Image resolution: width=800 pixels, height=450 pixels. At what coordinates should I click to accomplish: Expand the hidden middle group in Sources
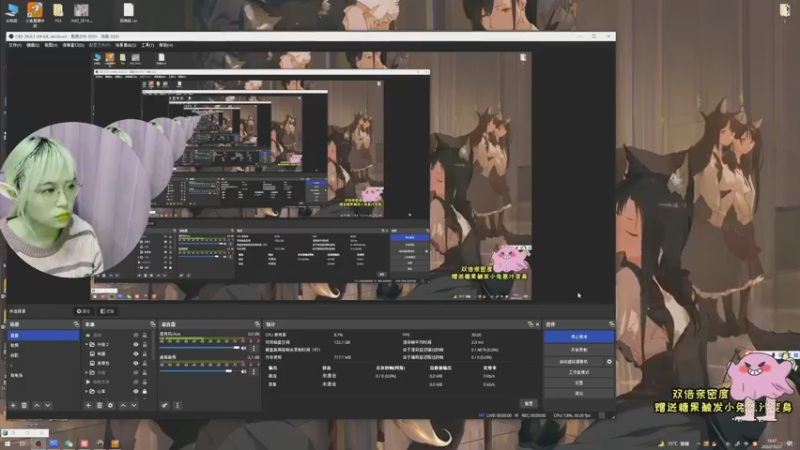pos(87,372)
